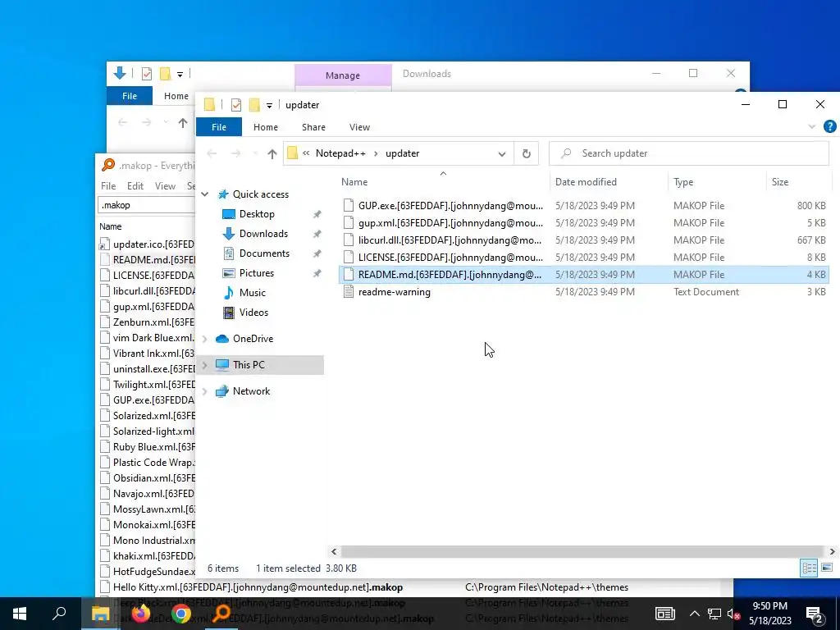Open Downloads in the navigation pane
This screenshot has height=630, width=840.
point(263,234)
